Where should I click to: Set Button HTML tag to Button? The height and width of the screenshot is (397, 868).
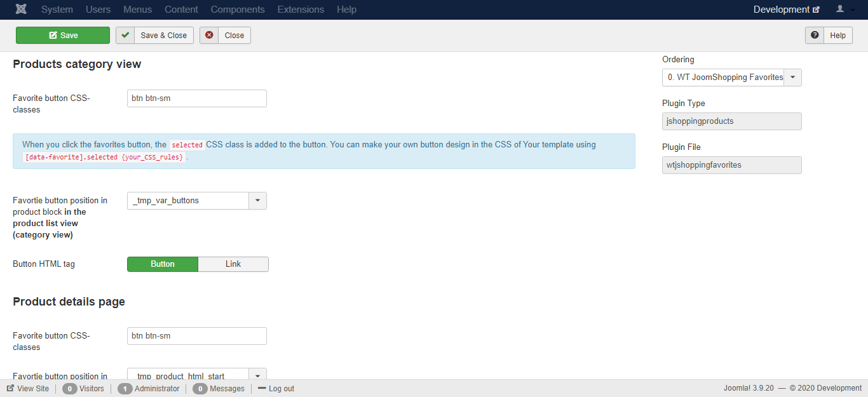[163, 264]
